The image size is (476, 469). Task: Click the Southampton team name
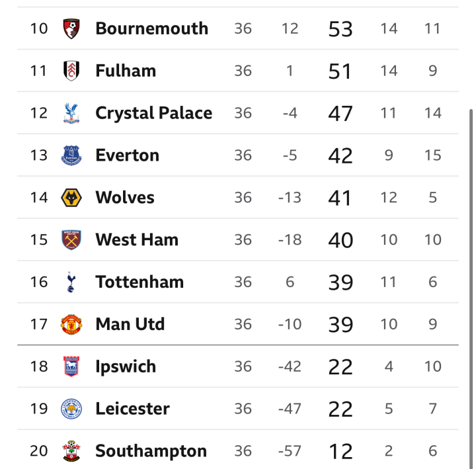point(151,450)
